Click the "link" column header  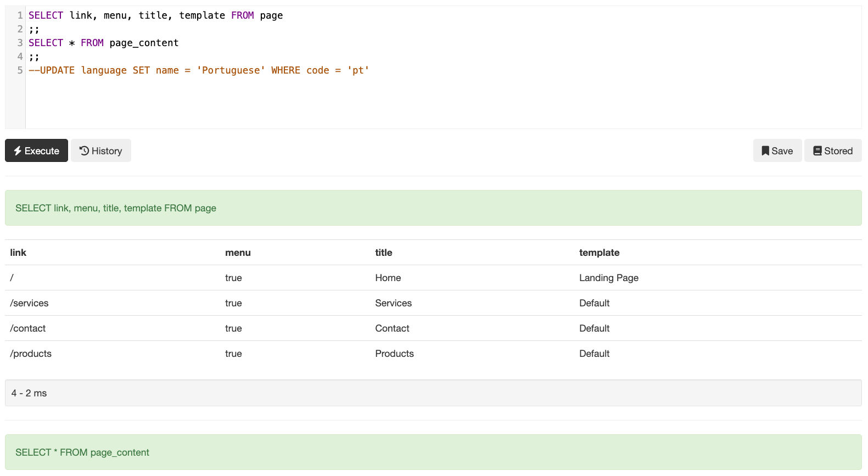pyautogui.click(x=18, y=253)
